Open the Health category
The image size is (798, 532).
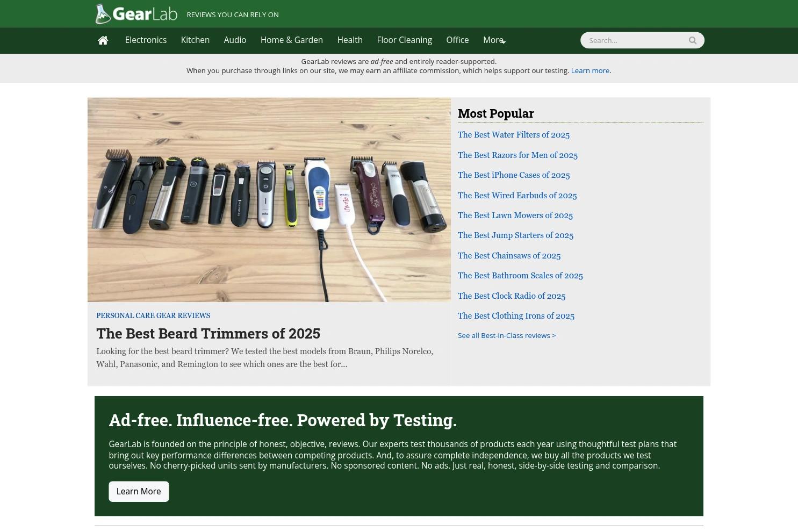click(350, 40)
